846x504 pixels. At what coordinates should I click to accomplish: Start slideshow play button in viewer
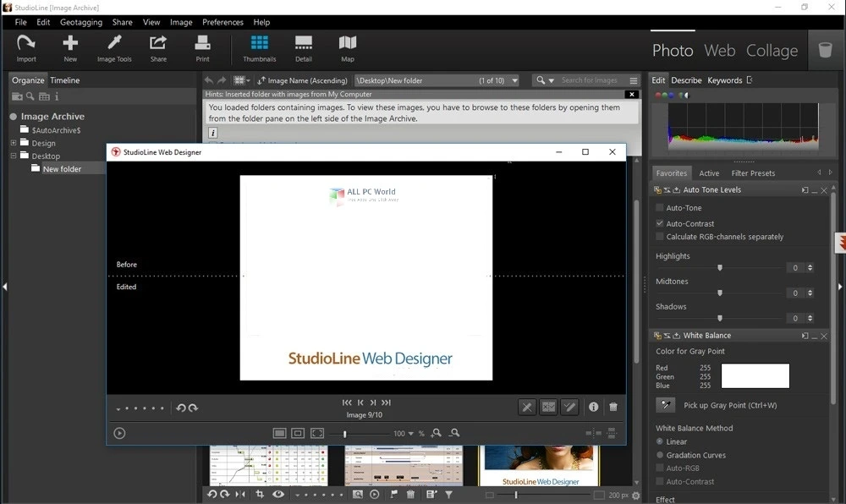[119, 433]
